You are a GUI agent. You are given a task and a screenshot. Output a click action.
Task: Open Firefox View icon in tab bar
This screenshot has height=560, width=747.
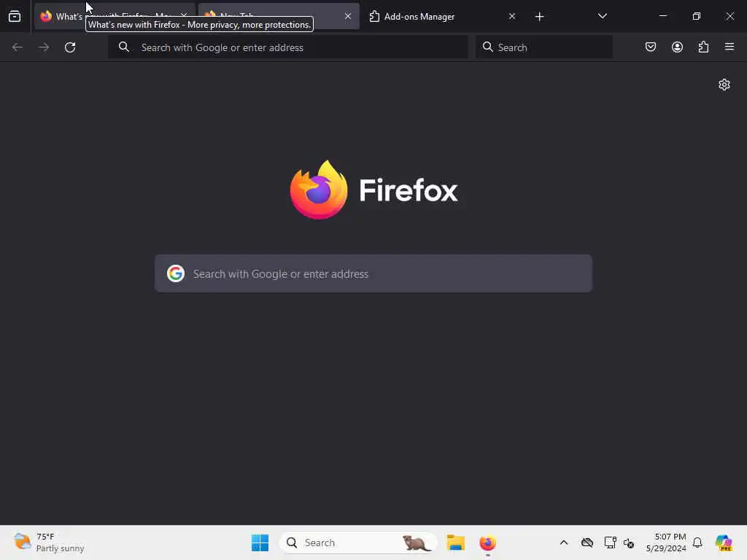15,16
